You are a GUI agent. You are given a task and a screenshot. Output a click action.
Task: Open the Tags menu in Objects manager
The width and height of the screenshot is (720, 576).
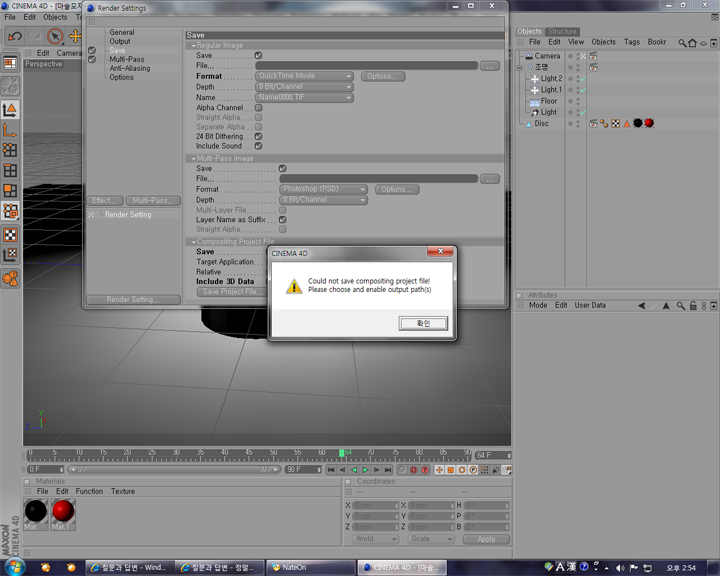pos(631,42)
